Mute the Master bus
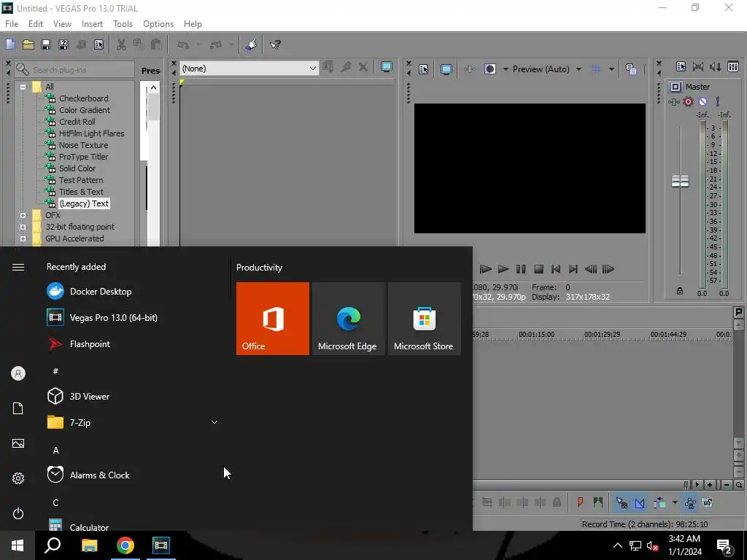The image size is (747, 560). pos(703,101)
